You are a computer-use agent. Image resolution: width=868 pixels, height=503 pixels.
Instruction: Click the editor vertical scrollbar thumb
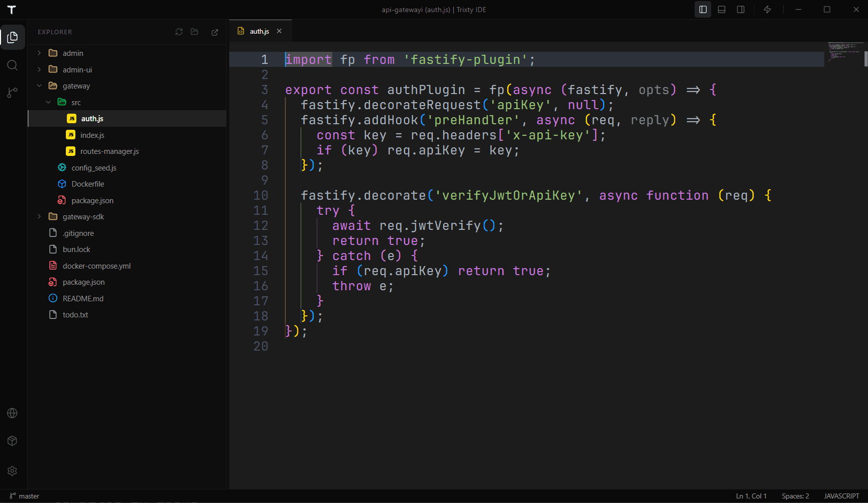pos(866,59)
